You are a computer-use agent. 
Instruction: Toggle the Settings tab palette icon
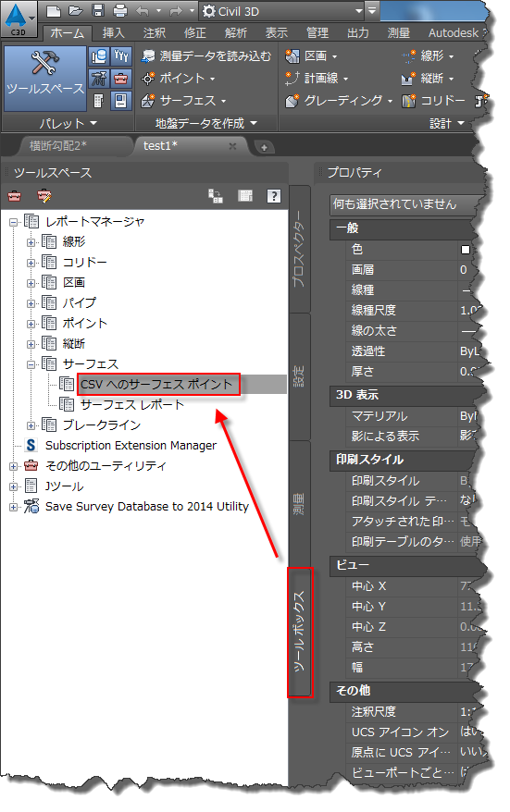click(120, 55)
